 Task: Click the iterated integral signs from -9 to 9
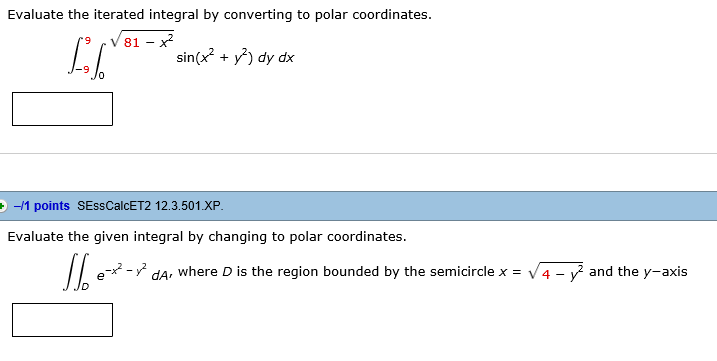[86, 57]
